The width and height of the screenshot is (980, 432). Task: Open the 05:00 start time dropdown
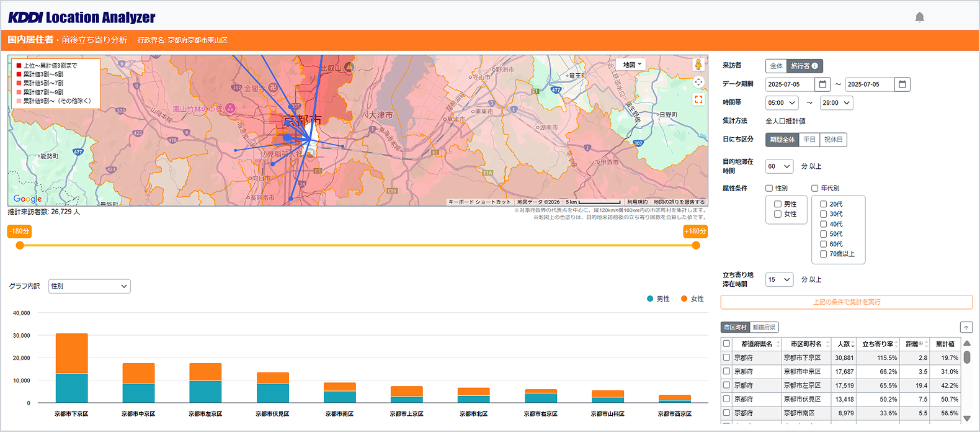(782, 103)
